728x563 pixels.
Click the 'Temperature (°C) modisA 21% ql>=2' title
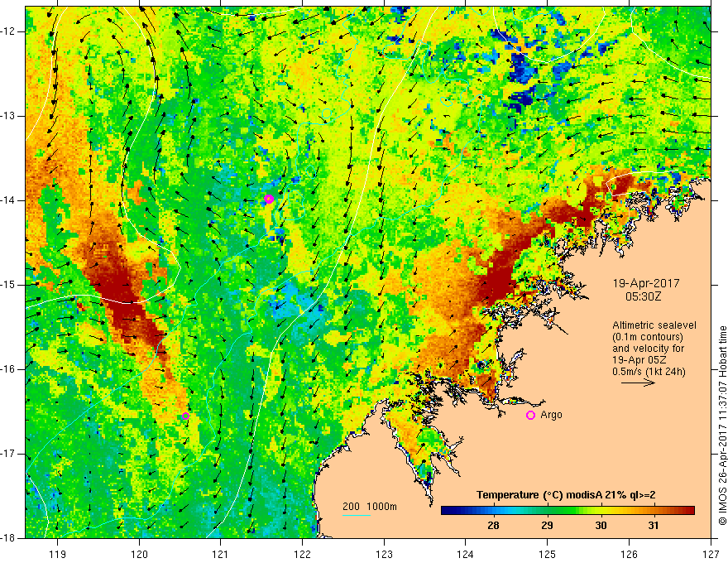566,495
